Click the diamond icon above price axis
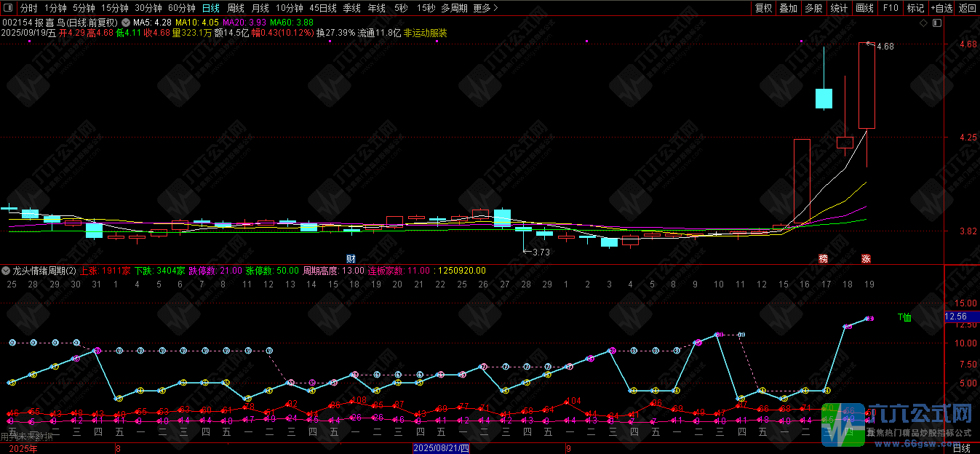 click(x=923, y=23)
